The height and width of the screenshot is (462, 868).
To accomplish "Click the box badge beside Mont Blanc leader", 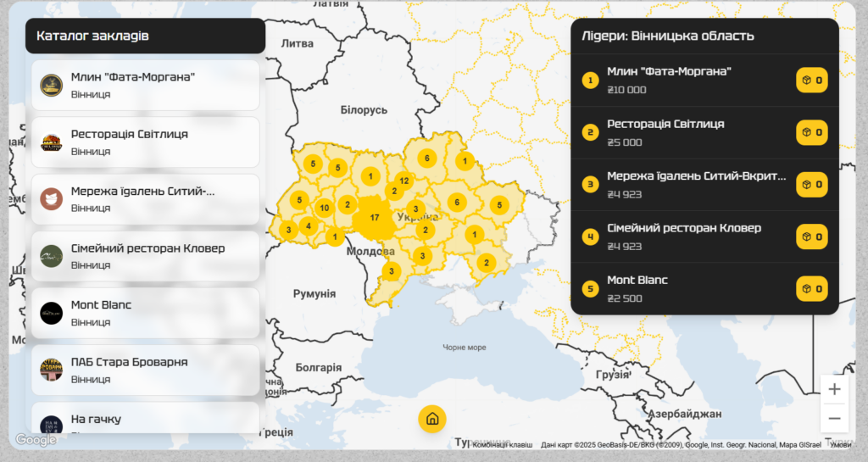I will click(x=811, y=289).
